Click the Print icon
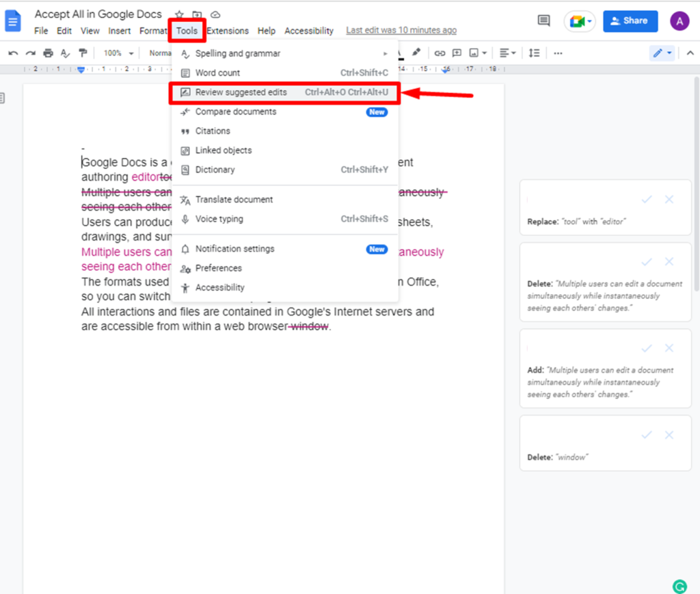Image resolution: width=700 pixels, height=594 pixels. pyautogui.click(x=48, y=53)
